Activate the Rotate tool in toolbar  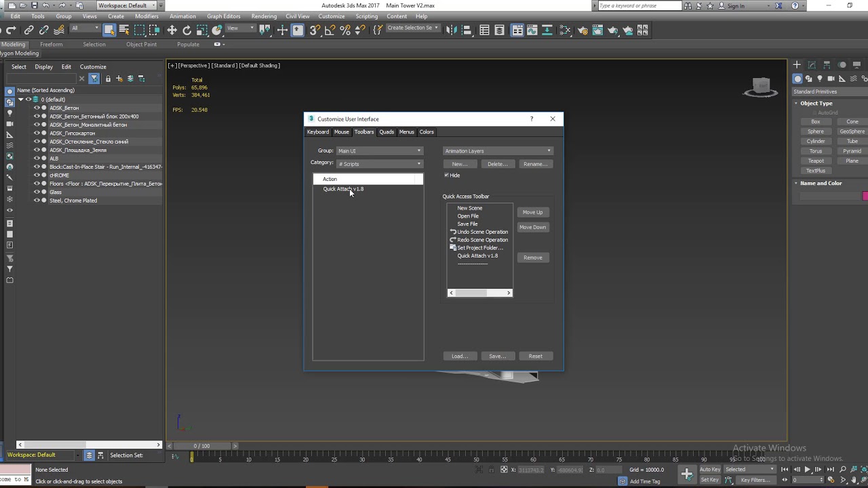click(187, 30)
